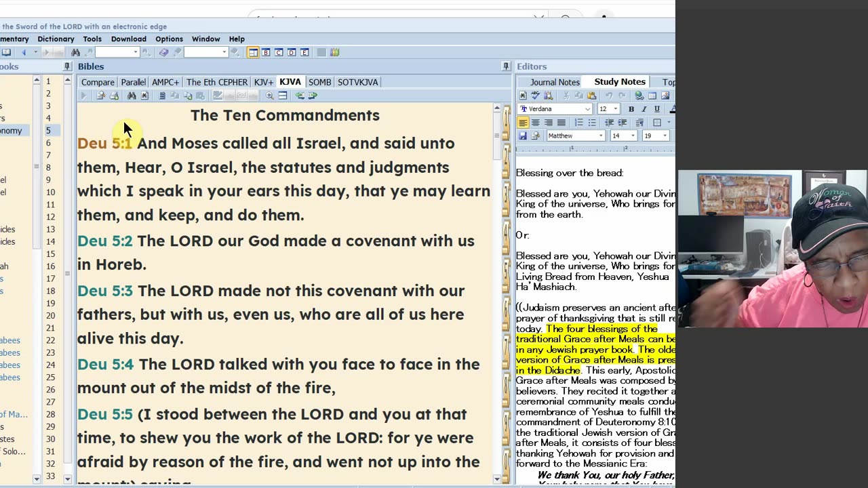Image resolution: width=868 pixels, height=488 pixels.
Task: Select layout D in the main toolbar
Action: pyautogui.click(x=292, y=52)
